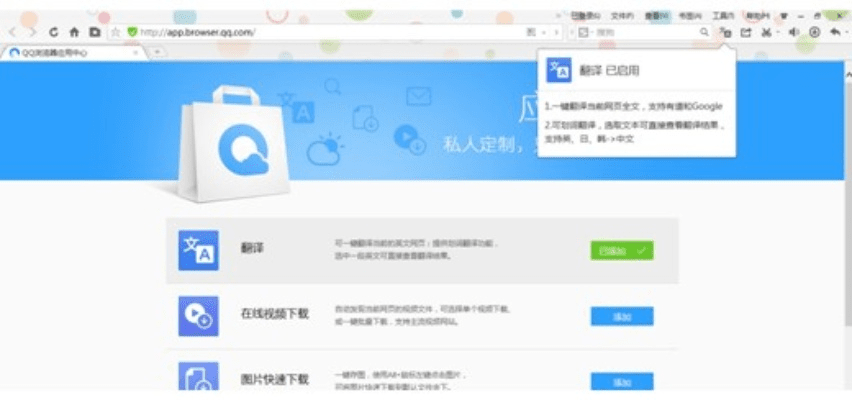Click the translate extension toolbar icon
Viewport: 852px width, 400px height.
coord(725,33)
